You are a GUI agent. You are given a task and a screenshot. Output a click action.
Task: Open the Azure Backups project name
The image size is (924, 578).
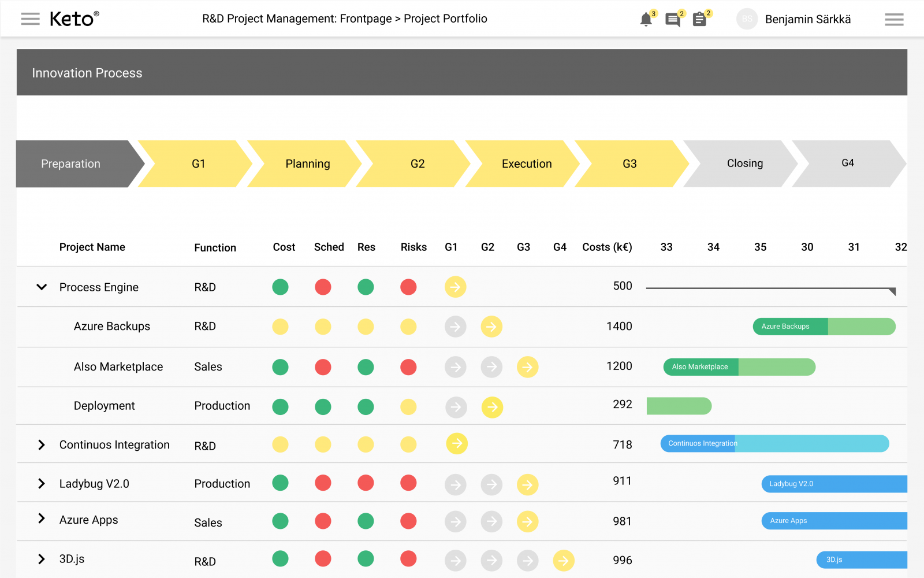point(112,326)
